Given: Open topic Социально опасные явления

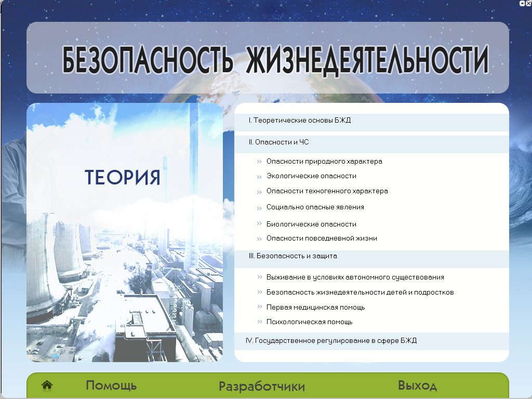Looking at the screenshot, I should [x=315, y=207].
